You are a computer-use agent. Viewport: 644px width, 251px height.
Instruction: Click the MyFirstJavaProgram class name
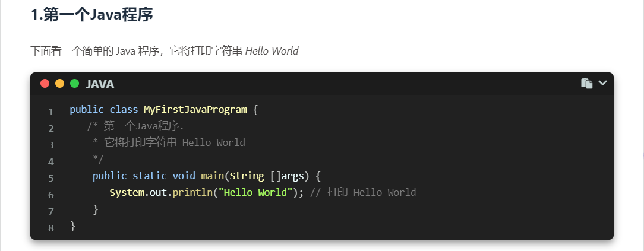195,110
